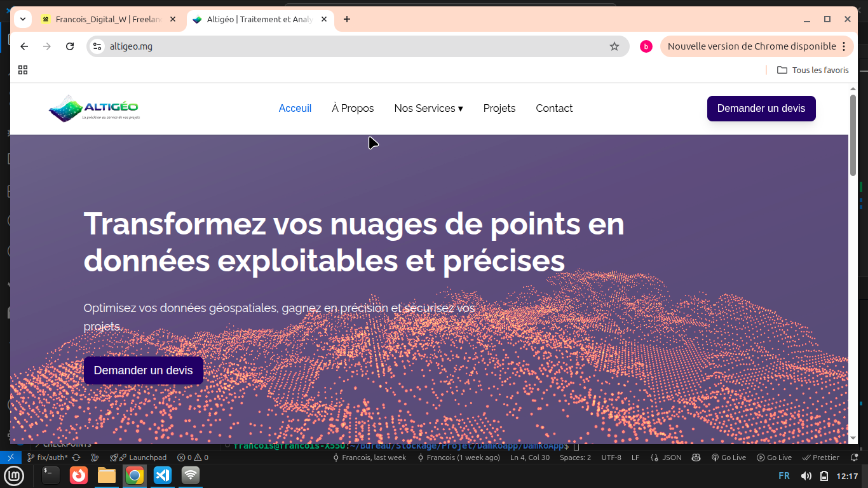Close the Francois_Digital_W tab
The image size is (868, 488).
point(173,19)
